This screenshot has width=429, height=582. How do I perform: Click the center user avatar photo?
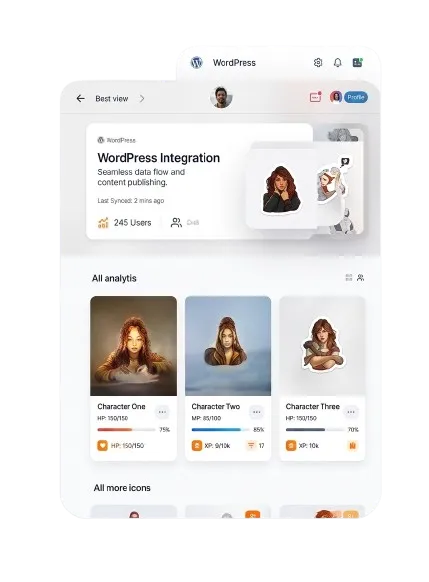[x=221, y=98]
